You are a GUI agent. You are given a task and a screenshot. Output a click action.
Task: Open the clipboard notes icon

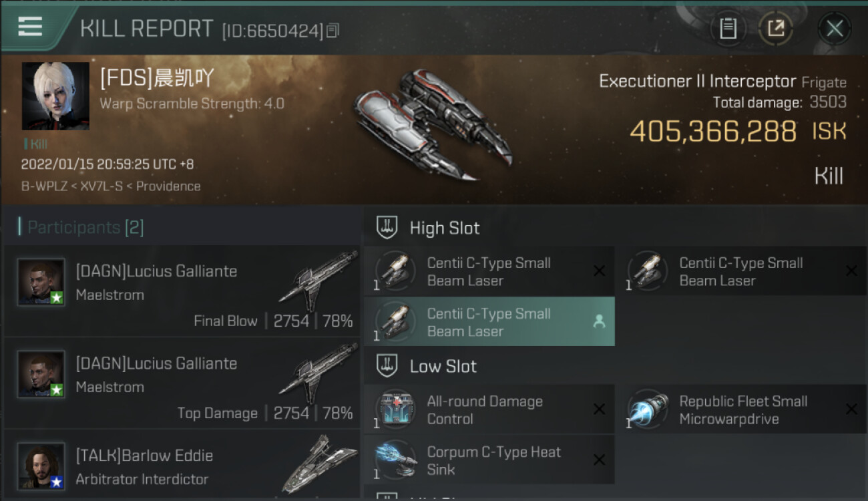(x=728, y=29)
